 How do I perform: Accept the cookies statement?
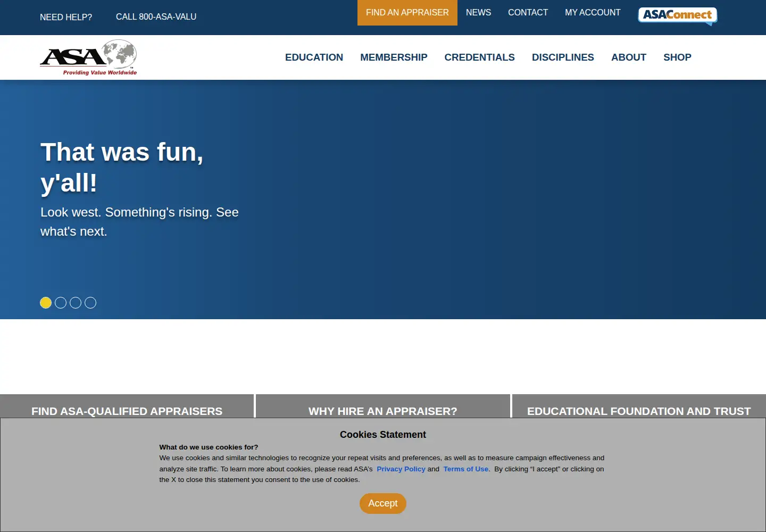pyautogui.click(x=383, y=503)
